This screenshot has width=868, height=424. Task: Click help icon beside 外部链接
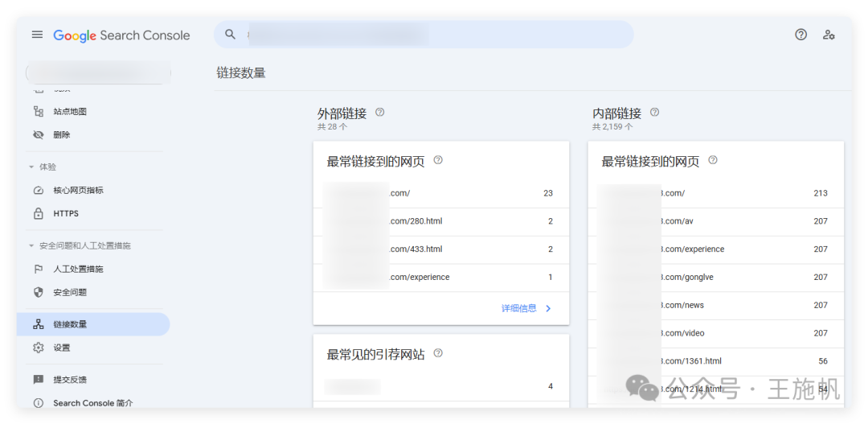[379, 112]
